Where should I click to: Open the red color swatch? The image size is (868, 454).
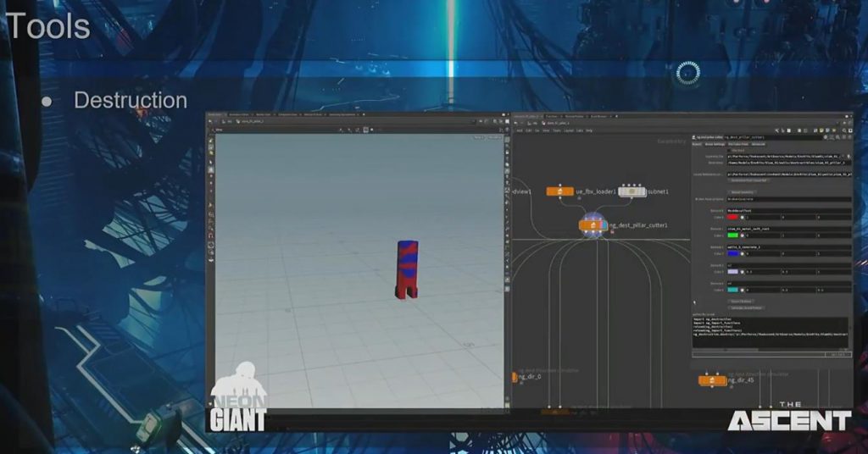tap(733, 218)
